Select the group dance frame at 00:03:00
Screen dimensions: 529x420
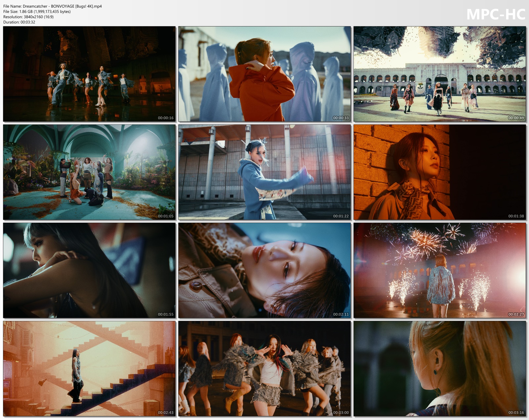click(264, 369)
